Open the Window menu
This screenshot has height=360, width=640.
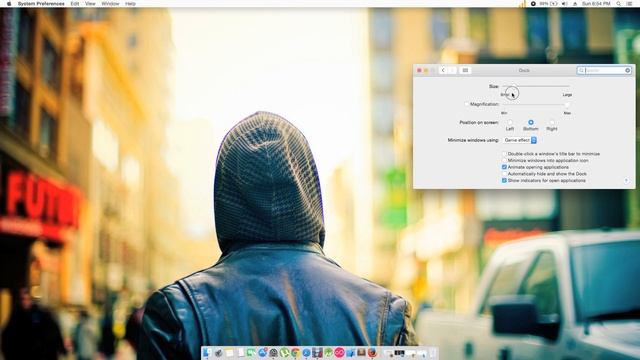(x=110, y=3)
